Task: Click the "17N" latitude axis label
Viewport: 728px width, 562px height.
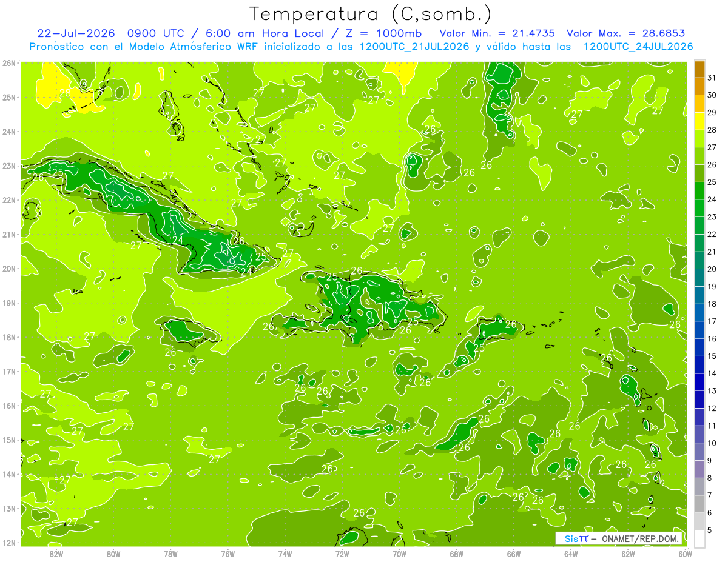Action: pyautogui.click(x=9, y=372)
